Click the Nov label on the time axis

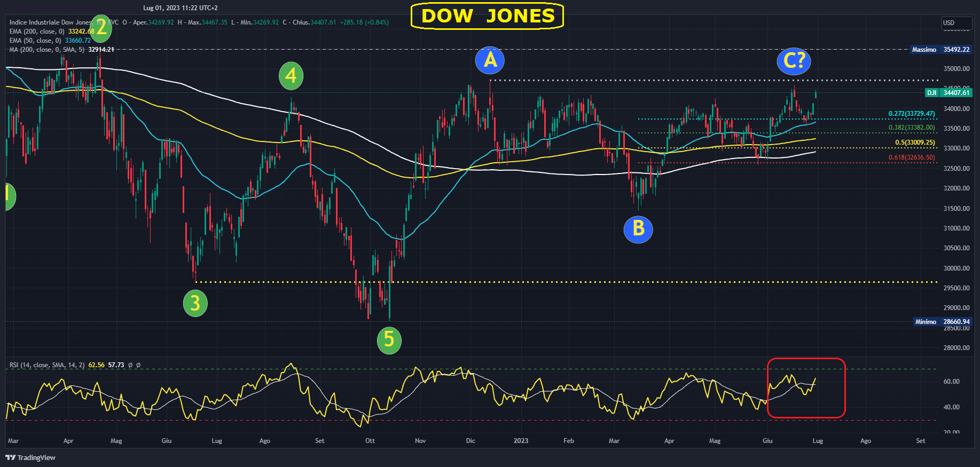tap(420, 441)
